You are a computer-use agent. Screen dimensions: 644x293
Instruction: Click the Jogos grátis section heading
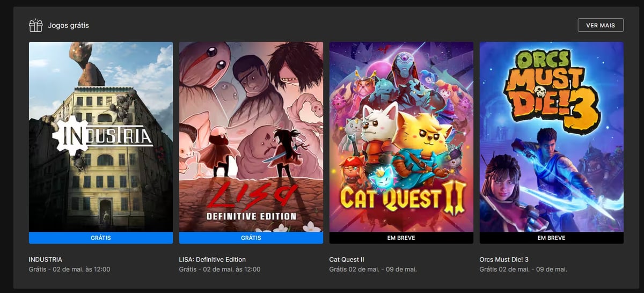click(x=68, y=25)
